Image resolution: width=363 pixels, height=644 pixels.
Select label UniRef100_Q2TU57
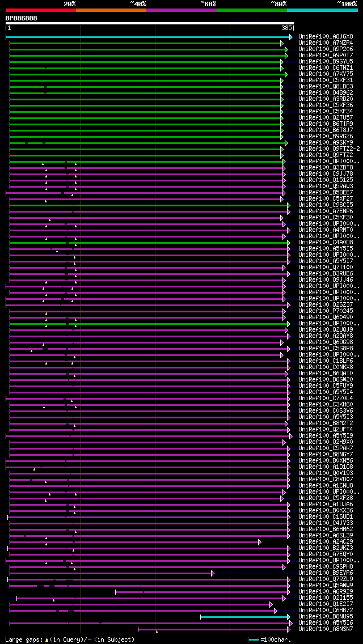tap(326, 117)
